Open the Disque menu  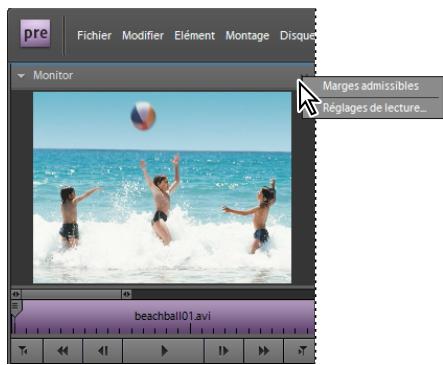(x=297, y=35)
